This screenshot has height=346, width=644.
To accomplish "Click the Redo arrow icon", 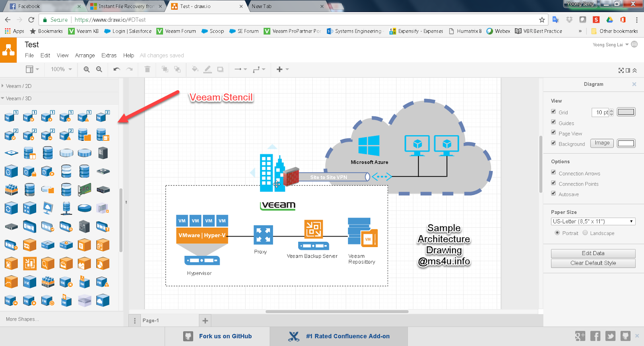I will (x=129, y=69).
